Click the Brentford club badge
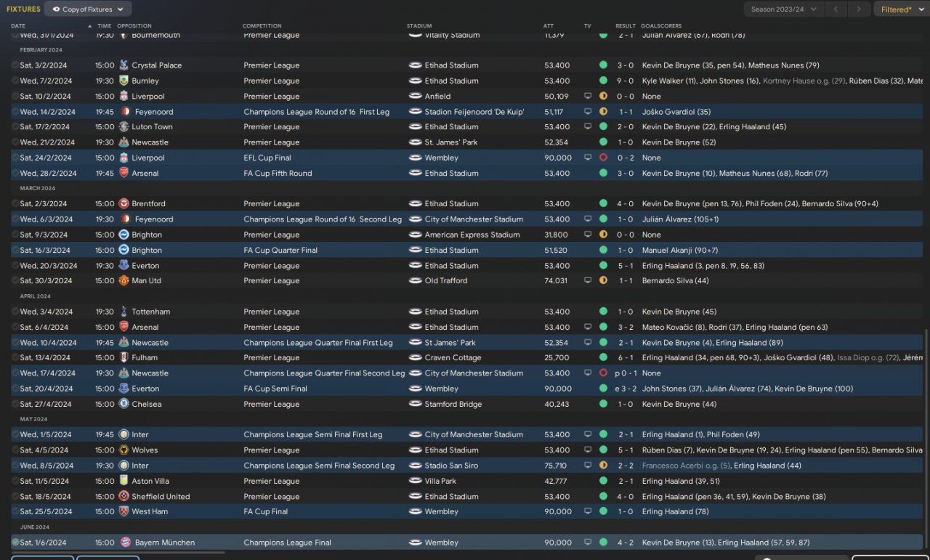The image size is (930, 560). (124, 204)
